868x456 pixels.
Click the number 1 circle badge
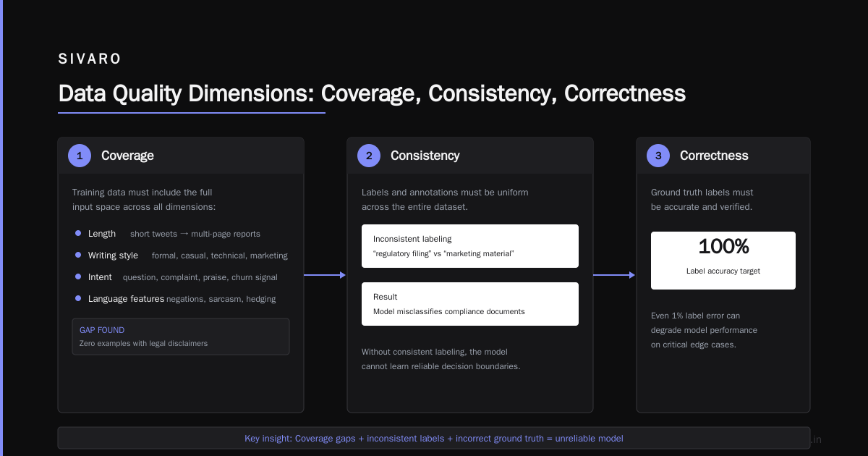coord(80,156)
